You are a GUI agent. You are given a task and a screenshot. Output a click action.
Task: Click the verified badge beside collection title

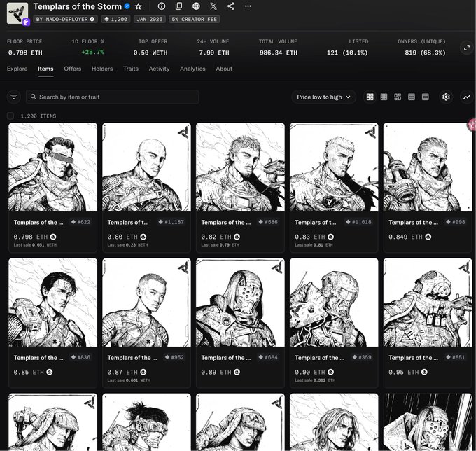[x=127, y=6]
